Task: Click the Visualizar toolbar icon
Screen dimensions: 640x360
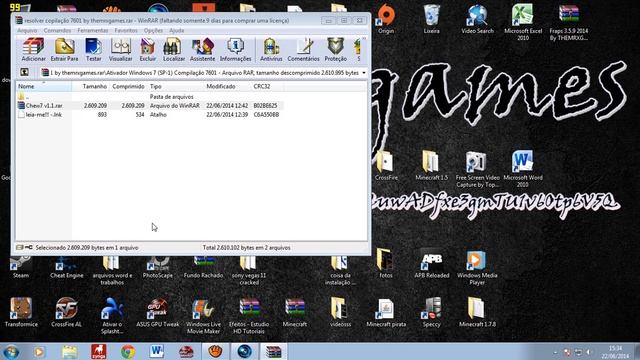Action: point(120,50)
